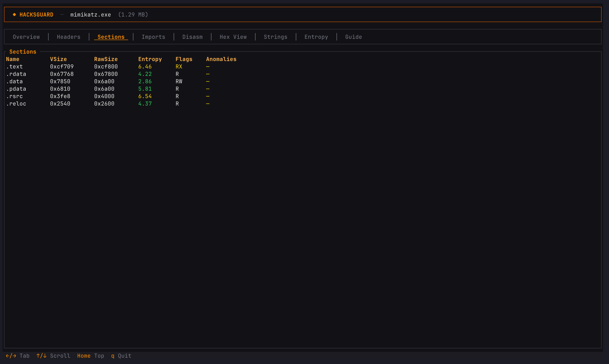Click VSize value 0x3fe8
The height and width of the screenshot is (364, 609).
pos(60,96)
